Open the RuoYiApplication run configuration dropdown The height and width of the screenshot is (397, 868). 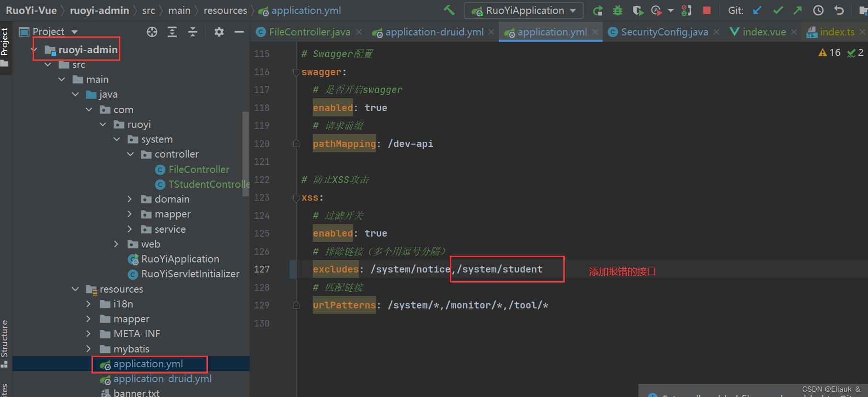click(x=524, y=11)
